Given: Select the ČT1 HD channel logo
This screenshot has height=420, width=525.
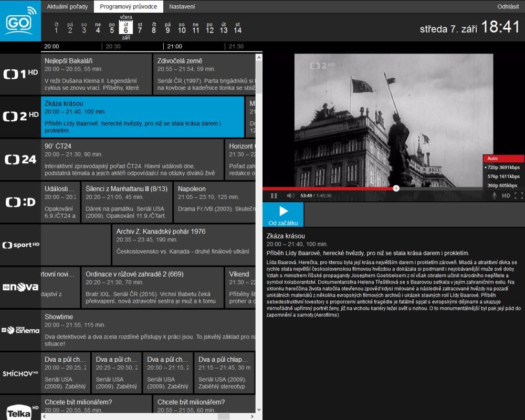Looking at the screenshot, I should pos(20,74).
